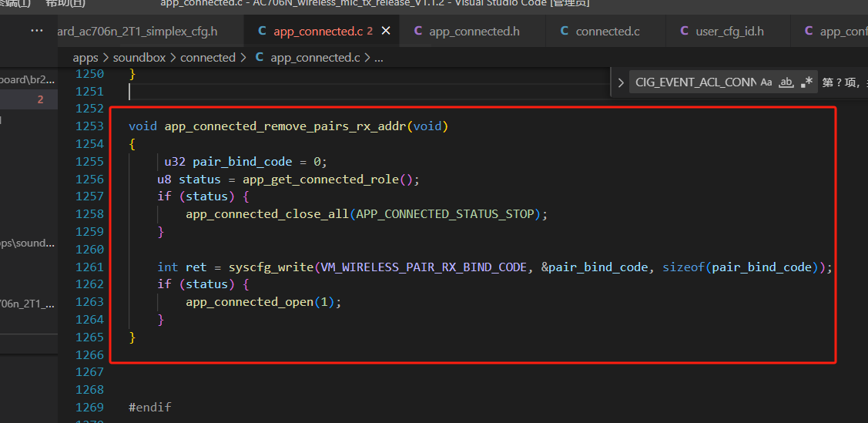
Task: Expand the replace row chevron in find widget
Action: (621, 83)
